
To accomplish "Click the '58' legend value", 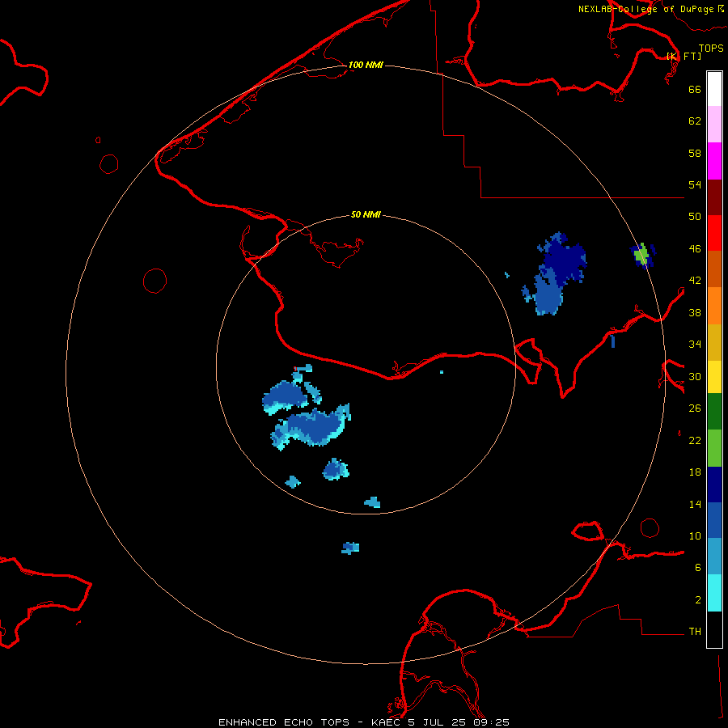I will coord(695,153).
